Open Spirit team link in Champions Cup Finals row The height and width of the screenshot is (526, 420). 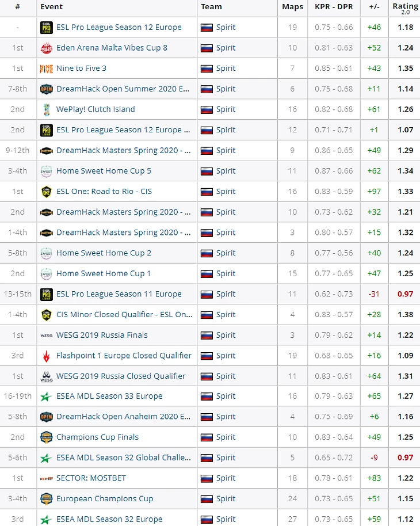point(226,437)
